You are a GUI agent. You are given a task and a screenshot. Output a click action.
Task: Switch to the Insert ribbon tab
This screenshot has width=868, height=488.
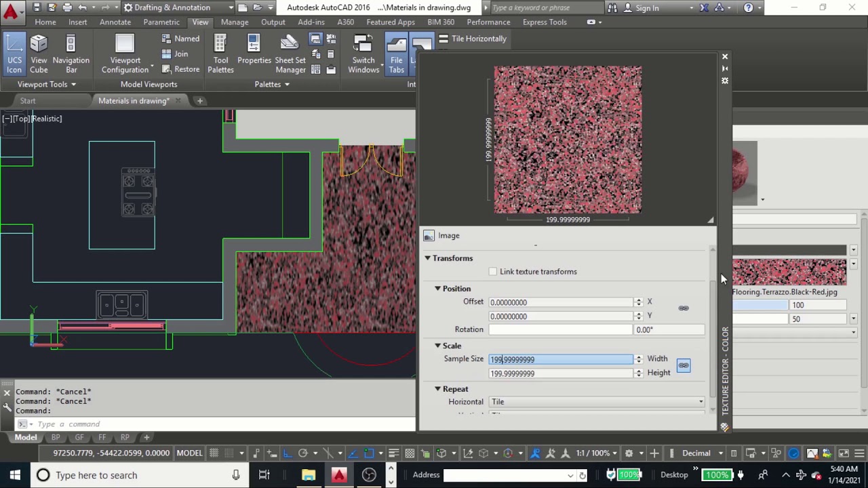(x=77, y=22)
